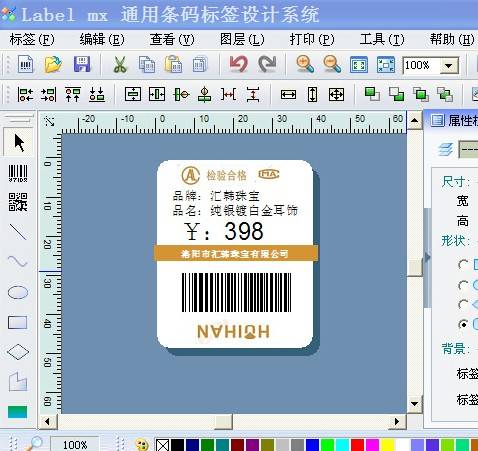Open the 工具(T) menu
478x451 pixels.
[x=382, y=40]
